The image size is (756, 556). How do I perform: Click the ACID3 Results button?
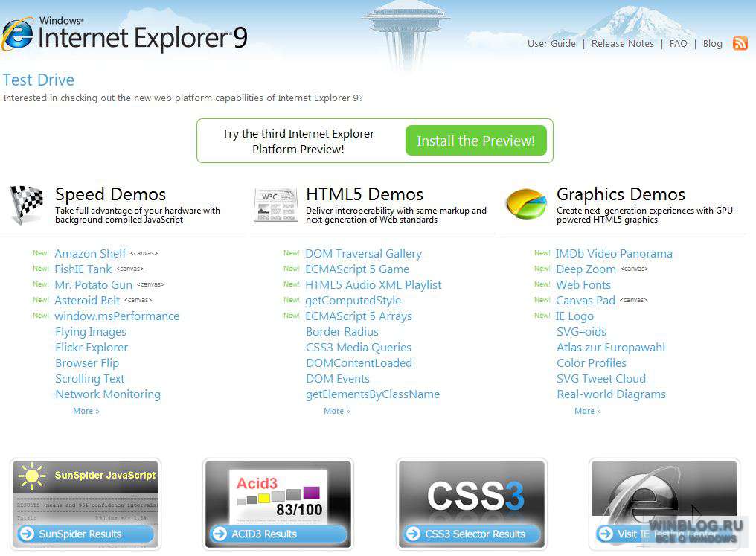coord(278,534)
